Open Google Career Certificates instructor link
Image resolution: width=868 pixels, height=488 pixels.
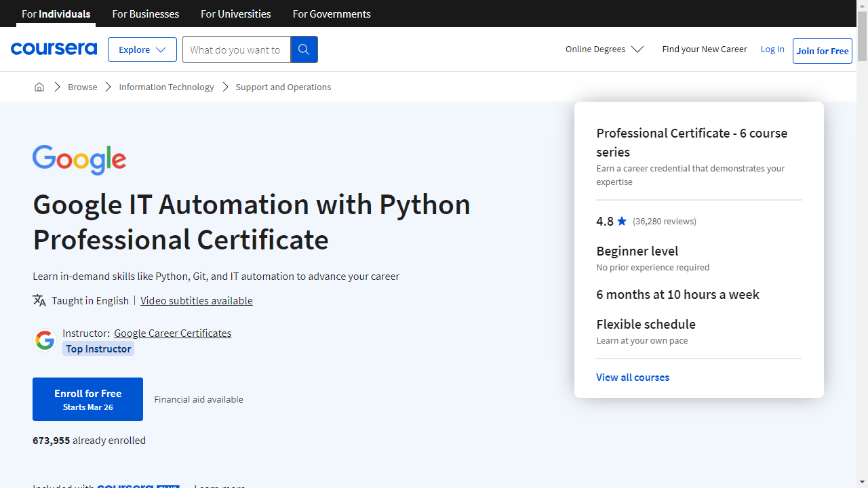[x=172, y=333]
